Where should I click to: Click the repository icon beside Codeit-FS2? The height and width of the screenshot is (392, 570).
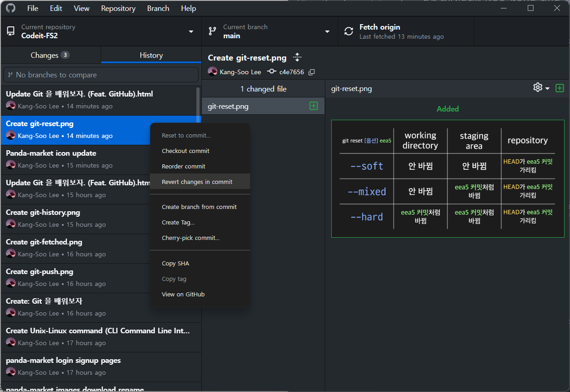(10, 31)
